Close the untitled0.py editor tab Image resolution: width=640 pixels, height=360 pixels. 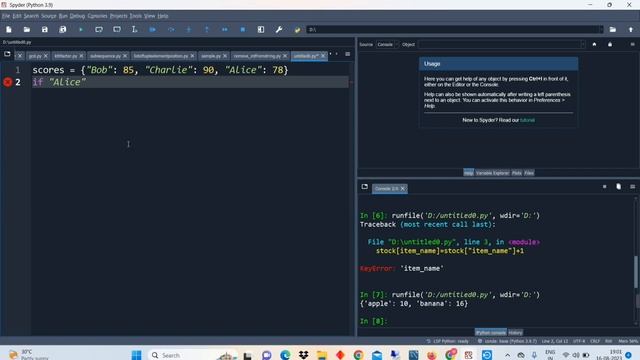tap(323, 56)
